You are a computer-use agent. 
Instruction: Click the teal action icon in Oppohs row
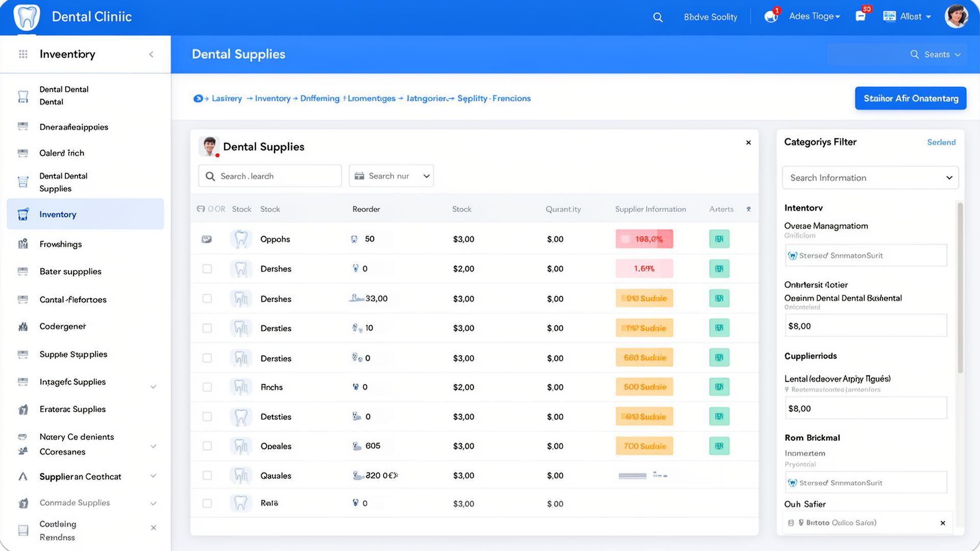pos(719,239)
